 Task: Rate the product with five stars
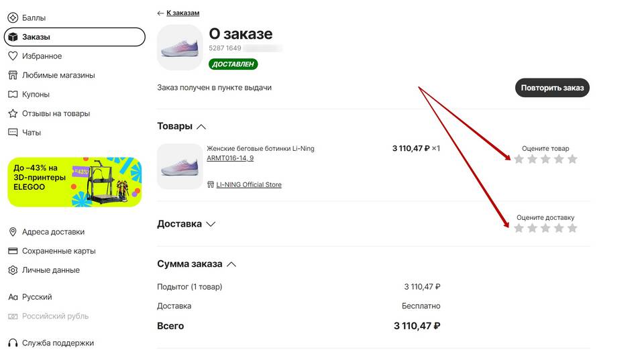click(x=572, y=159)
